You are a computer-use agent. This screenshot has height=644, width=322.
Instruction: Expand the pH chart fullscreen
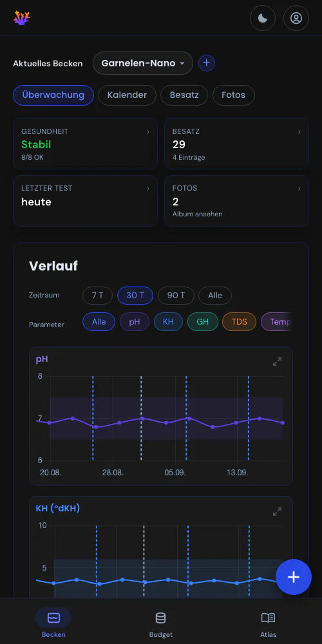pos(277,362)
